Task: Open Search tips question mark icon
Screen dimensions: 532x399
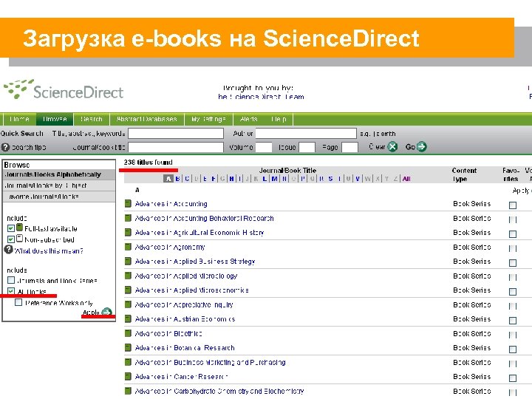Action: [5, 147]
